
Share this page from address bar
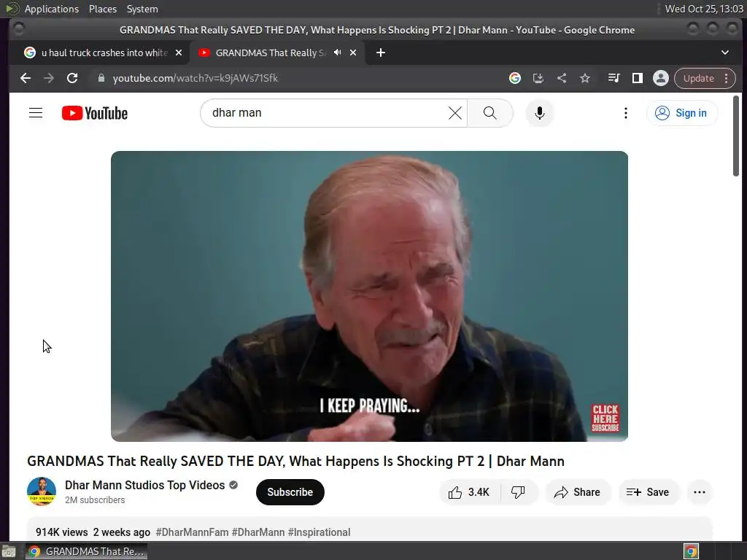[562, 78]
